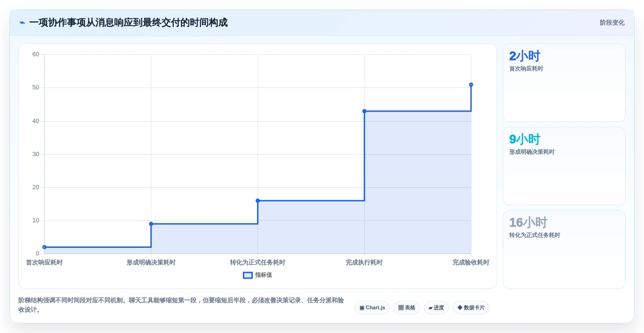The image size is (644, 333).
Task: Select the 数据卡片 chip
Action: click(x=471, y=308)
